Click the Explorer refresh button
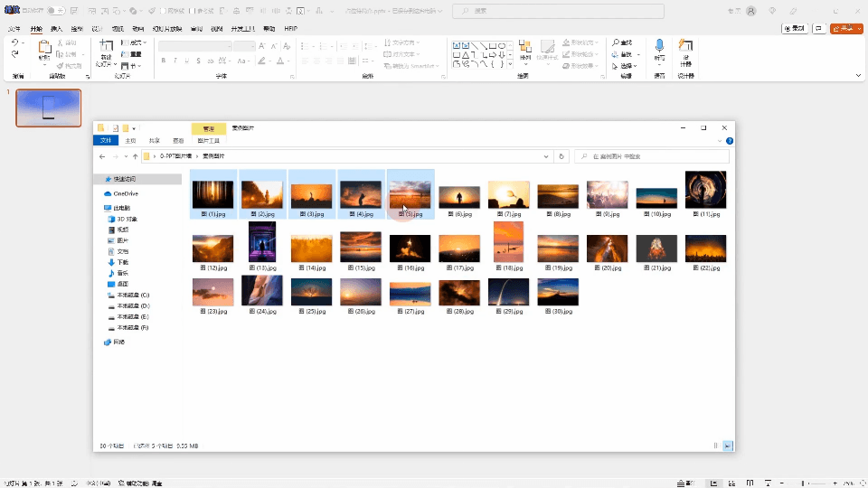Image resolution: width=868 pixels, height=488 pixels. (x=561, y=156)
